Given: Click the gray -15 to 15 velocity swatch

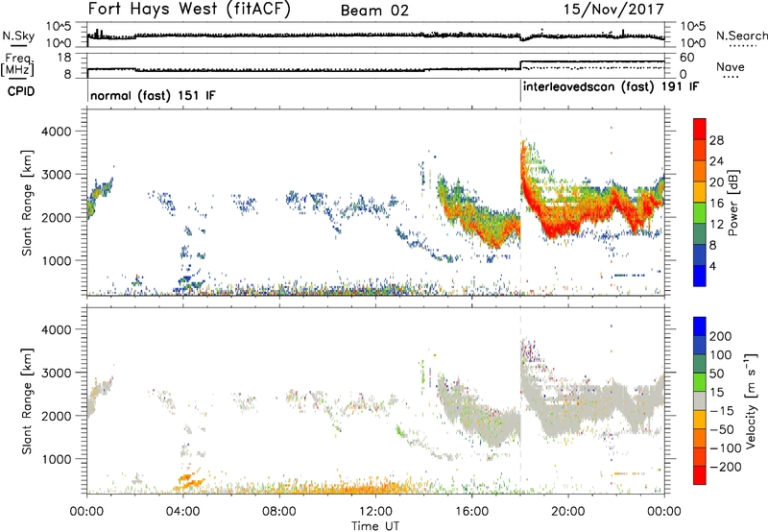Looking at the screenshot, I should (700, 401).
